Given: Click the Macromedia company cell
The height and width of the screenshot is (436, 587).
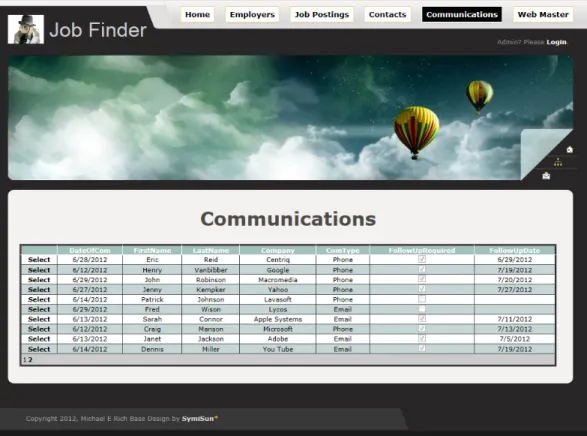Looking at the screenshot, I should 278,280.
